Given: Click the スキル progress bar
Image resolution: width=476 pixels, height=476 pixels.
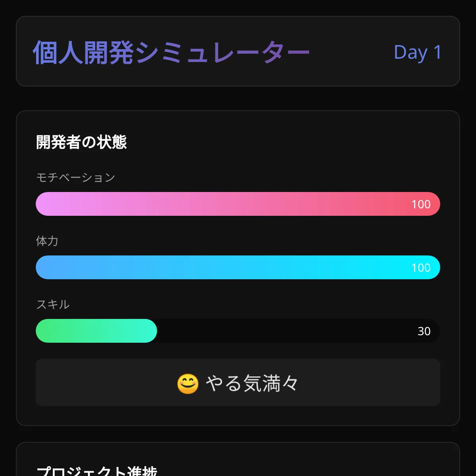Looking at the screenshot, I should [238, 331].
